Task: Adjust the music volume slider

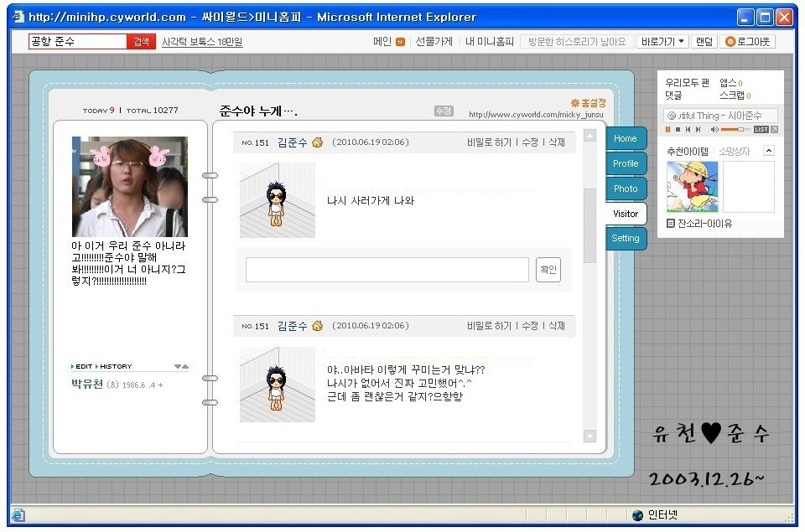Action: (x=735, y=130)
